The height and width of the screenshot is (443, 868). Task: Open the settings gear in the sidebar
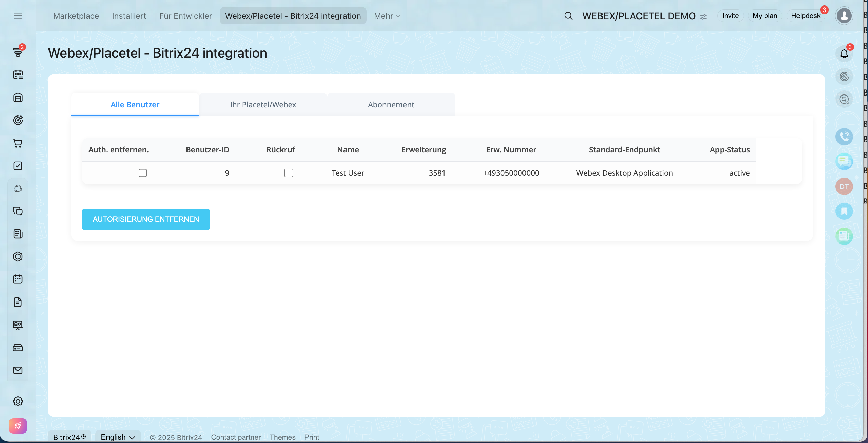point(18,401)
